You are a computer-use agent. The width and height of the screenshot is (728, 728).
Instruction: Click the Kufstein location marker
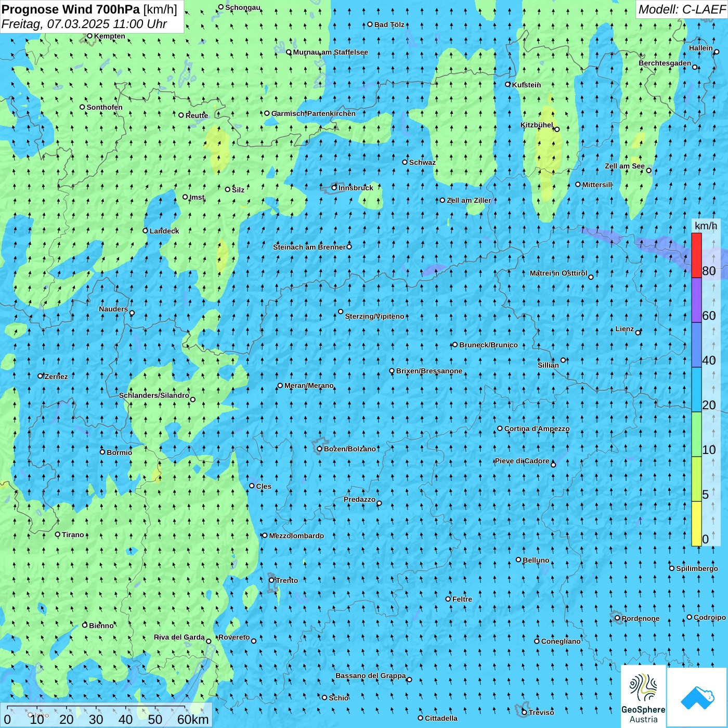click(x=508, y=84)
